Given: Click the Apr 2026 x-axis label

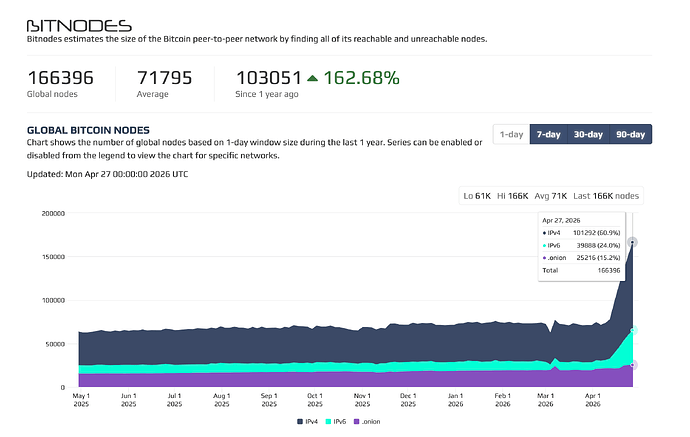Looking at the screenshot, I should tap(593, 400).
